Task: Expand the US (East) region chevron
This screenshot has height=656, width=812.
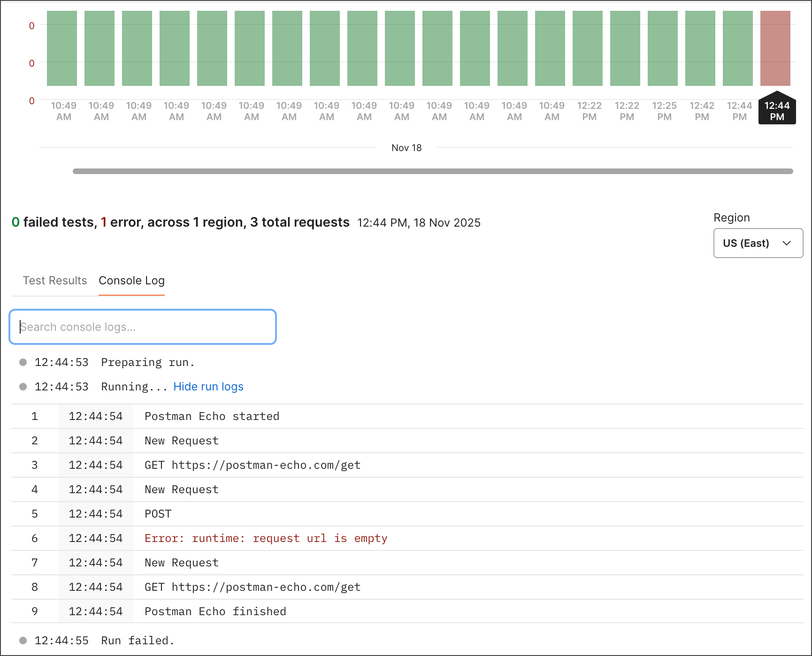Action: pos(787,243)
